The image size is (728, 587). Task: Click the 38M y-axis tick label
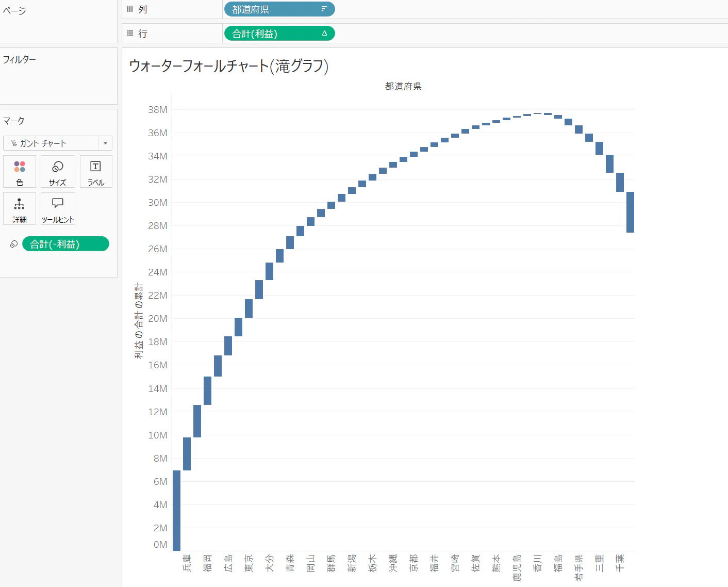pyautogui.click(x=158, y=109)
